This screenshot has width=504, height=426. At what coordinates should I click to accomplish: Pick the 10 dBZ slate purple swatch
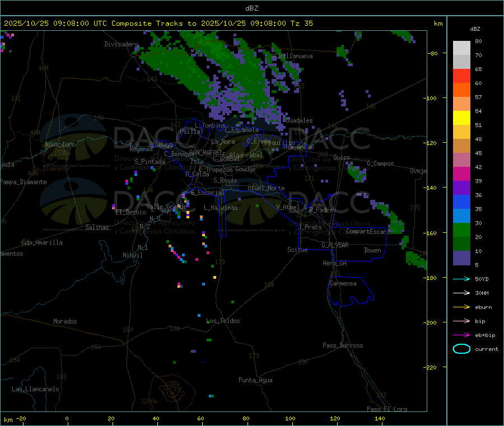pyautogui.click(x=461, y=258)
